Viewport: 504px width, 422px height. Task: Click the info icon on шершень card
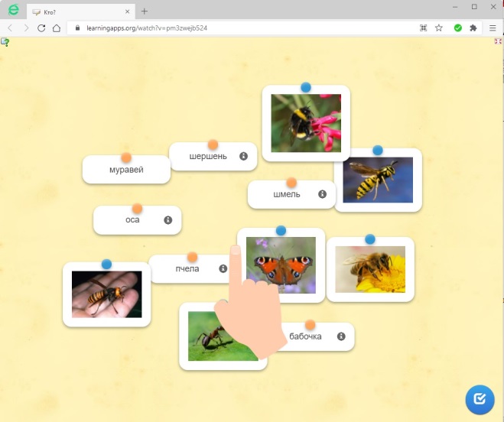244,156
